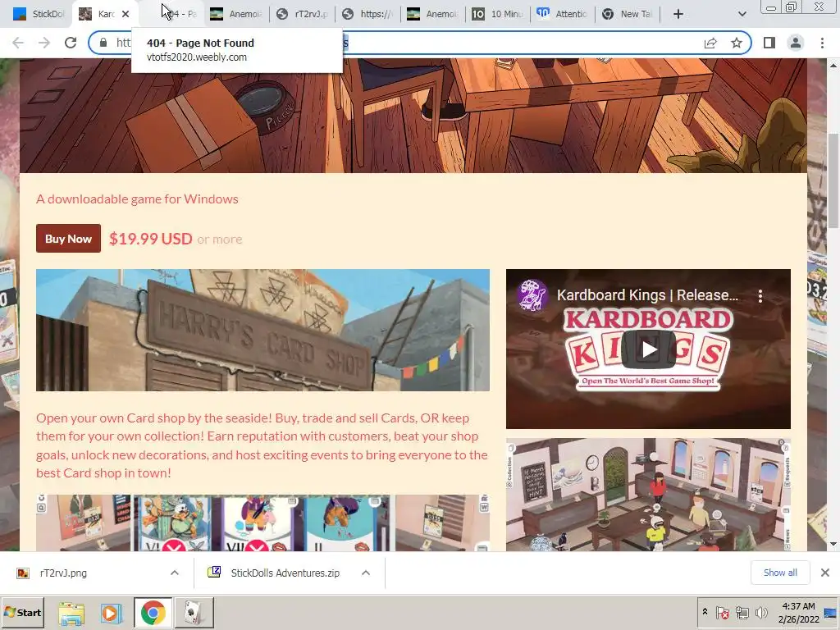The image size is (840, 630).
Task: Click Show all downloads
Action: click(x=780, y=573)
